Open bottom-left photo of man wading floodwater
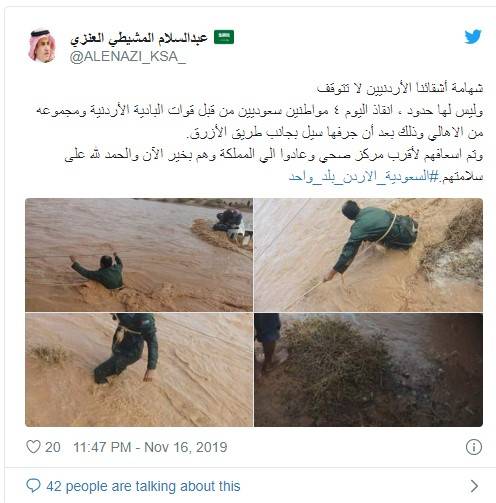Viewport: 496px width, 503px height. point(139,370)
